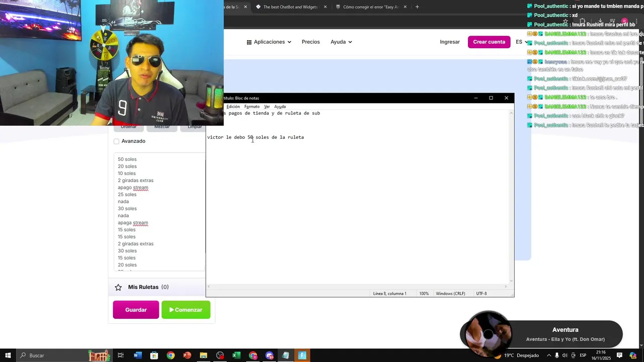Open Task View from the taskbar
The height and width of the screenshot is (362, 644).
(x=121, y=355)
